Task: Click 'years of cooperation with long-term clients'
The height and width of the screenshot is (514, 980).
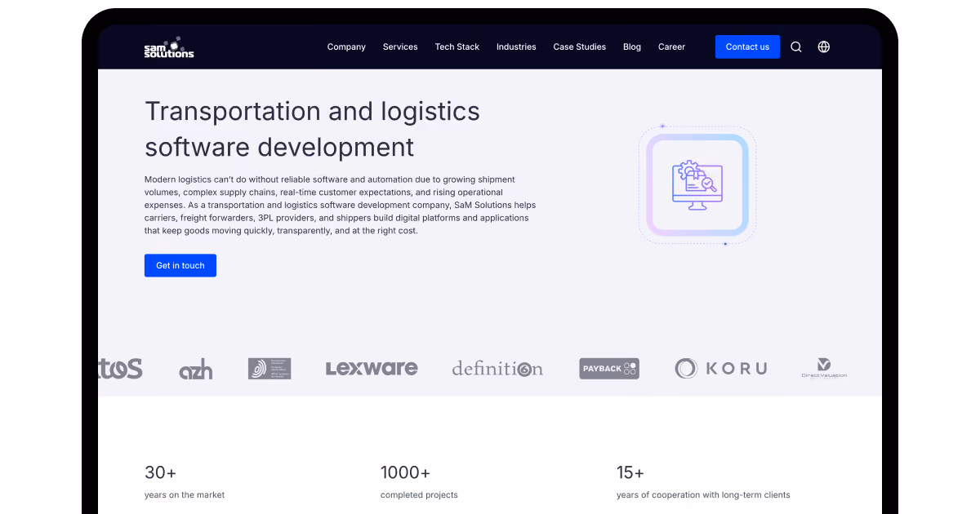Action: [x=703, y=495]
